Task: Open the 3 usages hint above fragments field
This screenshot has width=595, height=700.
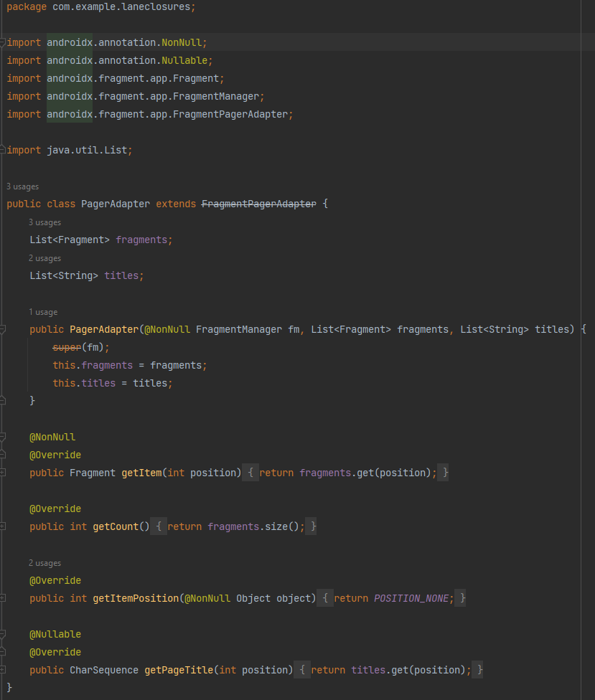Action: click(x=44, y=222)
